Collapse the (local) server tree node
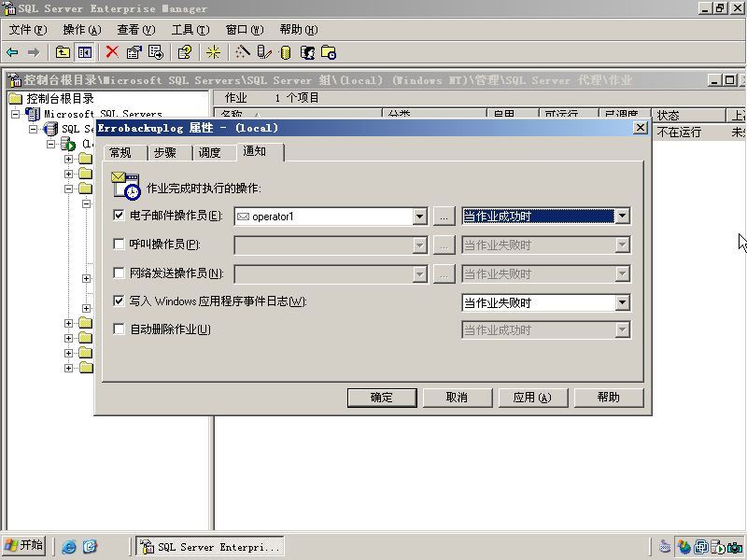This screenshot has width=747, height=560. 51,144
